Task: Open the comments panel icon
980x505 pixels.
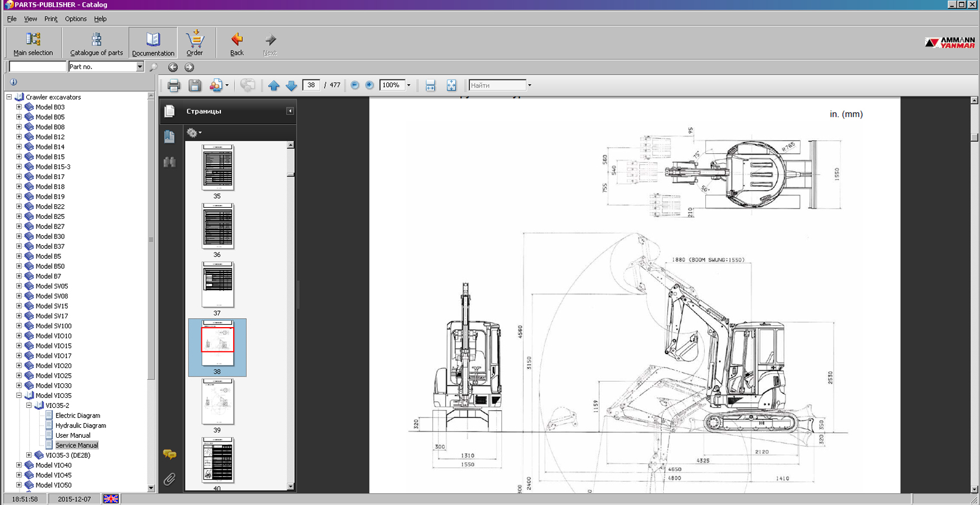Action: [x=169, y=454]
